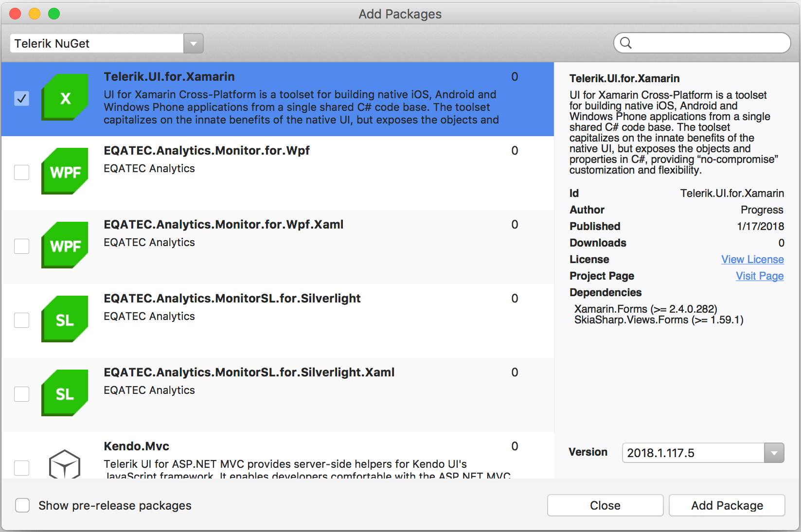Check the Kendo.Mvc package checkbox
Screen dimensions: 801x532
pyautogui.click(x=22, y=468)
